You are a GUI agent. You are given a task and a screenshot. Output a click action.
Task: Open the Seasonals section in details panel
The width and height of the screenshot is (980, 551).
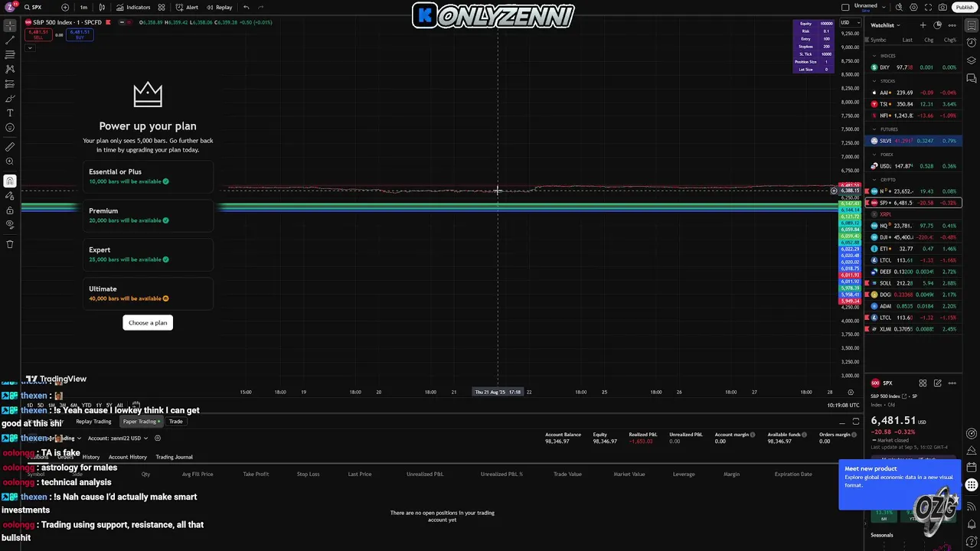[x=882, y=535]
